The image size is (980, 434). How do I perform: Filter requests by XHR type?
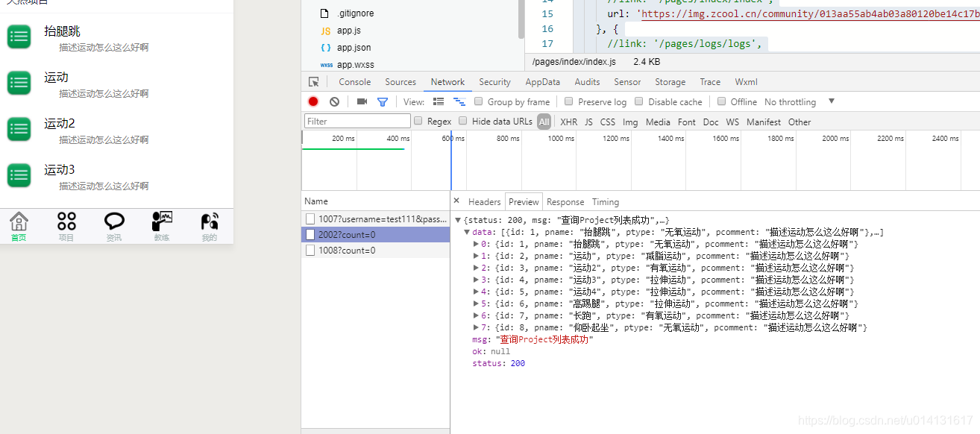[x=568, y=122]
